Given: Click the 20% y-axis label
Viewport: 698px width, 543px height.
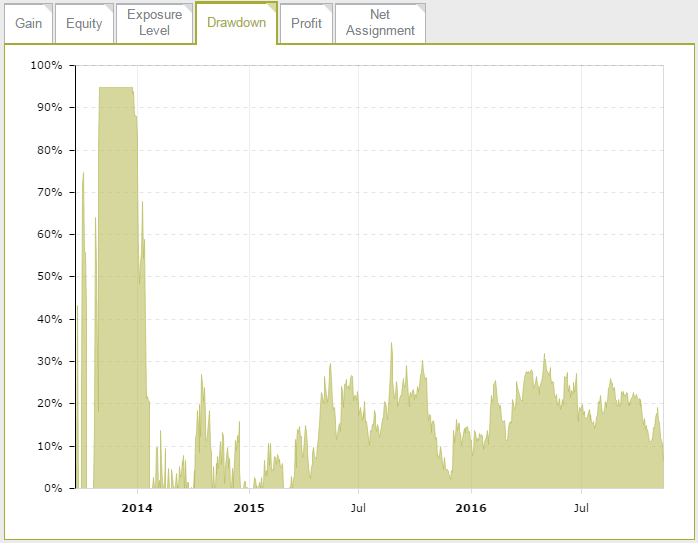Looking at the screenshot, I should pyautogui.click(x=49, y=404).
